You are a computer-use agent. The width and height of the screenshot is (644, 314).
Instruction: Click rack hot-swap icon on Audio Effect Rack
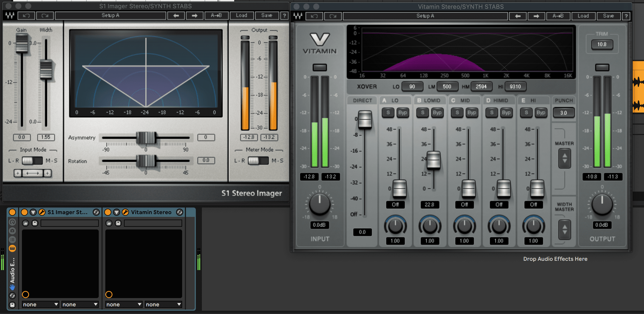(12, 296)
